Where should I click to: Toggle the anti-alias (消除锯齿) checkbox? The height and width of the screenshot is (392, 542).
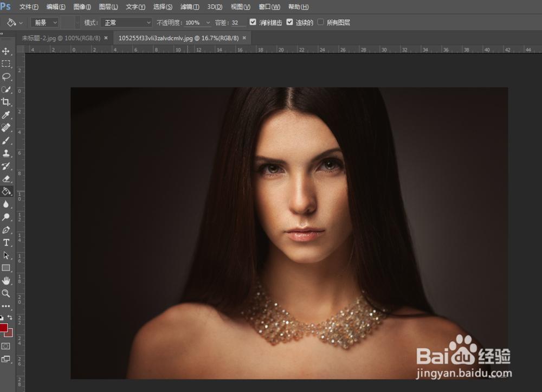(253, 22)
